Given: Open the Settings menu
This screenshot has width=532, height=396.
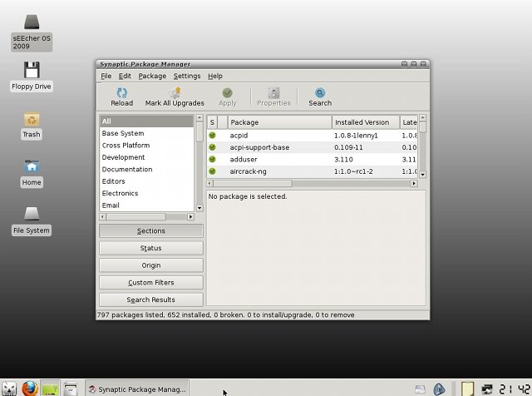Looking at the screenshot, I should click(187, 76).
